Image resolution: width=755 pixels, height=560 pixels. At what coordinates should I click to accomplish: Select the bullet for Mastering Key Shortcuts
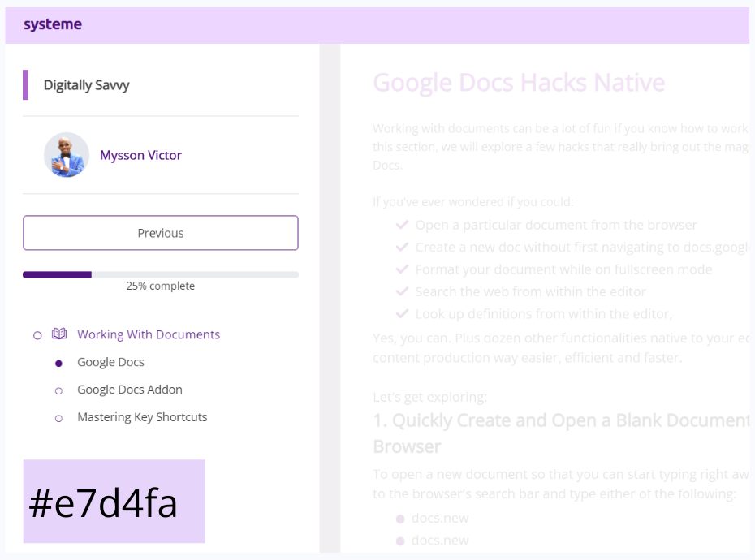tap(58, 419)
